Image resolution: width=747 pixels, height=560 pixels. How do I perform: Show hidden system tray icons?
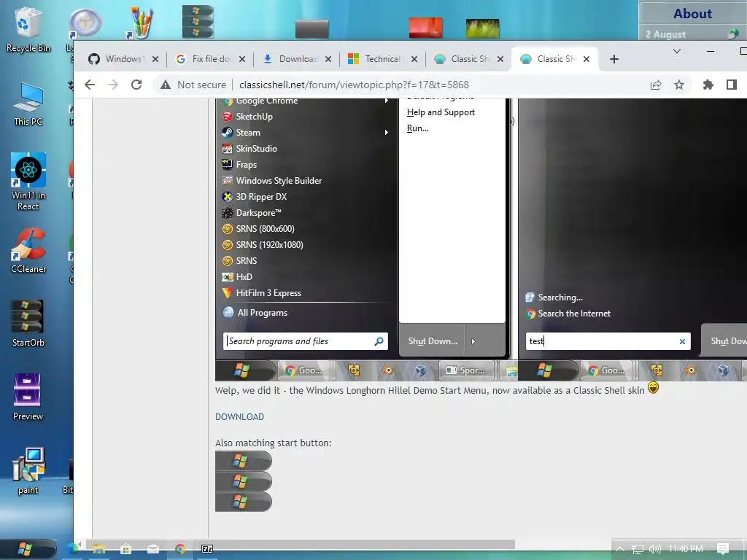click(620, 549)
